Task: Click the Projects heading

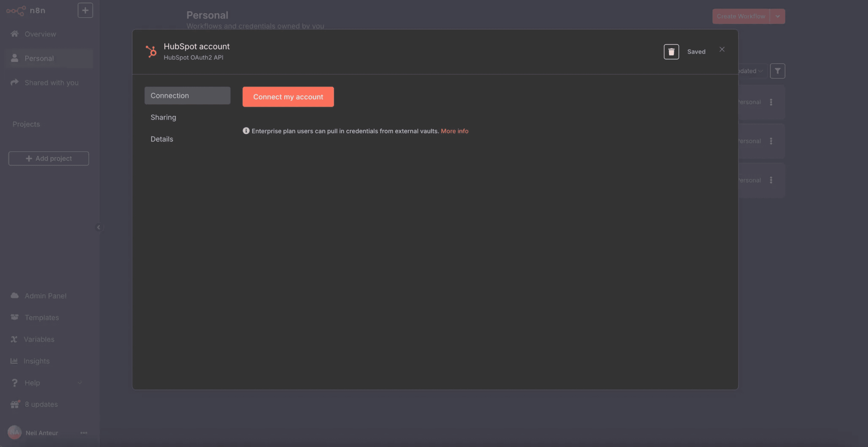Action: point(26,124)
